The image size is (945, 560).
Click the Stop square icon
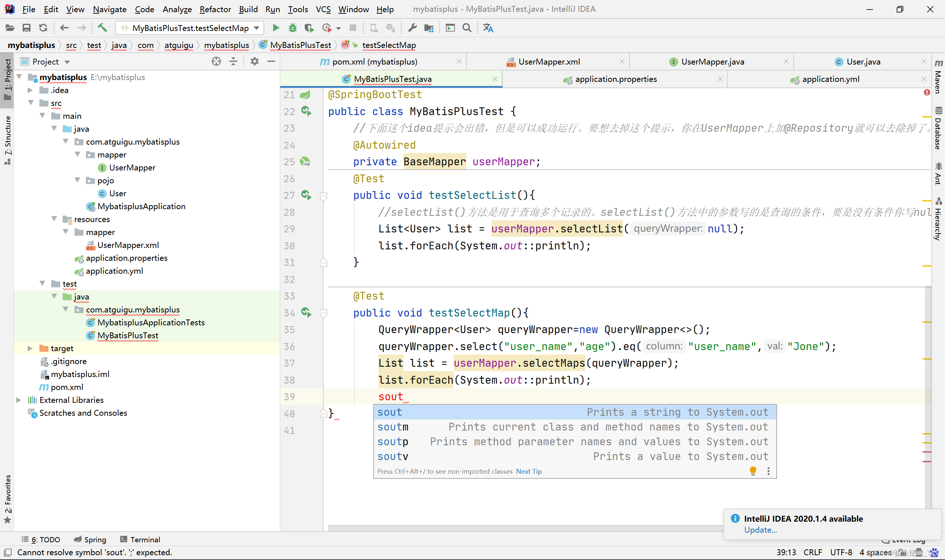(353, 28)
